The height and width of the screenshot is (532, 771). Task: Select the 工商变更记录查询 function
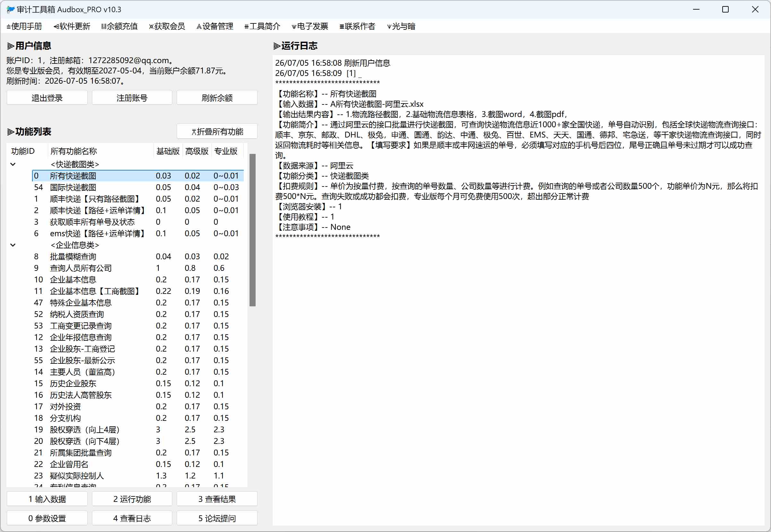(138, 326)
